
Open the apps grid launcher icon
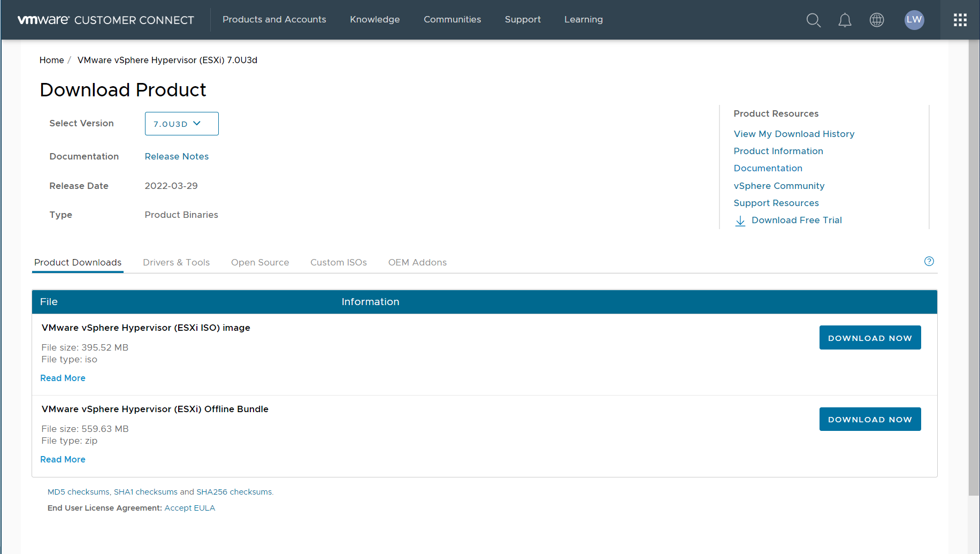pos(960,20)
